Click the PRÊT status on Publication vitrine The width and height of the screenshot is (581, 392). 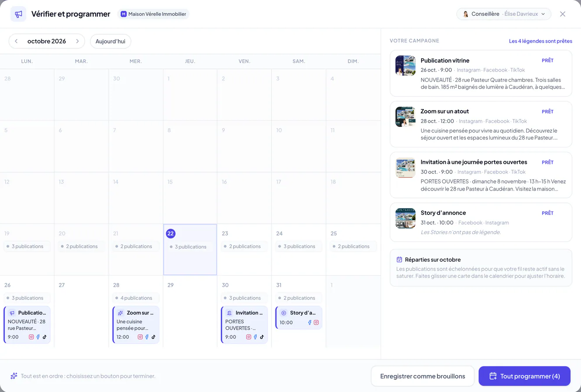pyautogui.click(x=547, y=61)
